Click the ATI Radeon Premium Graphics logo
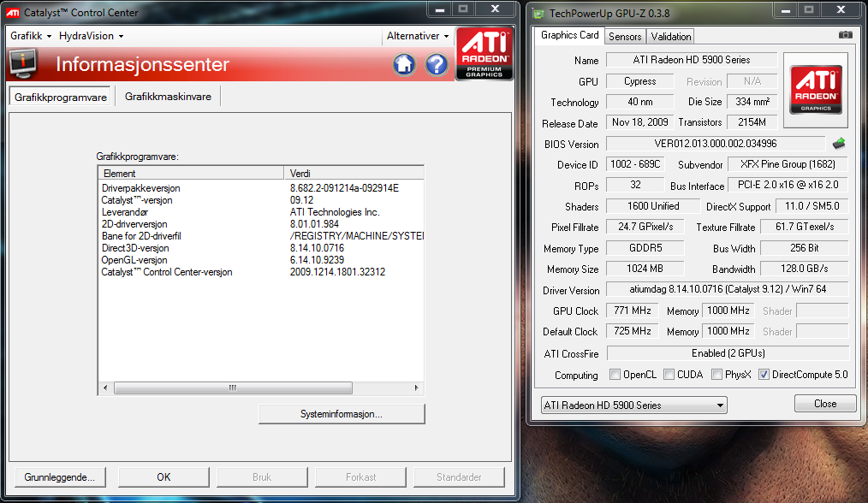Image resolution: width=868 pixels, height=503 pixels. [x=485, y=54]
